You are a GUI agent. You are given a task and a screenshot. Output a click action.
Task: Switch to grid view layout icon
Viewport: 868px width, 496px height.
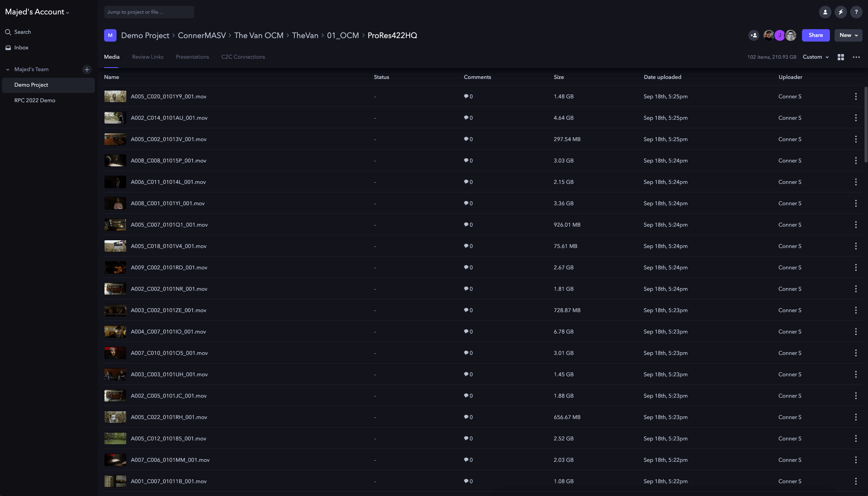click(841, 57)
